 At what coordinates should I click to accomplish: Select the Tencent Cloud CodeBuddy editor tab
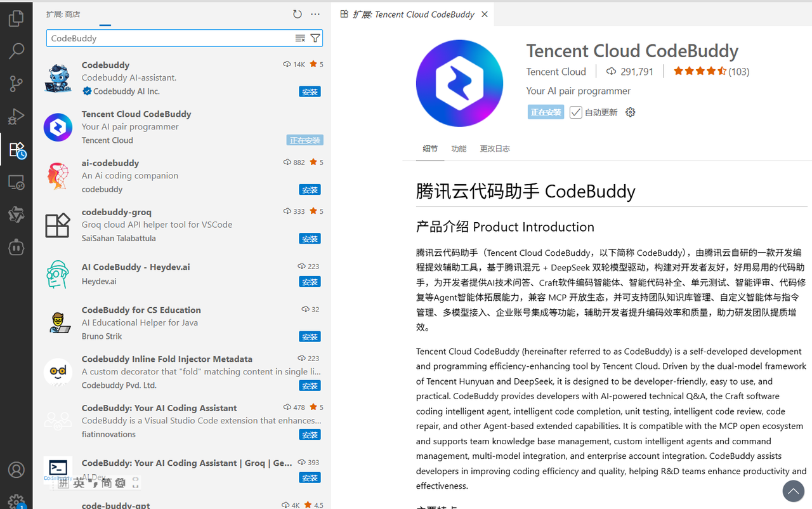(x=414, y=14)
